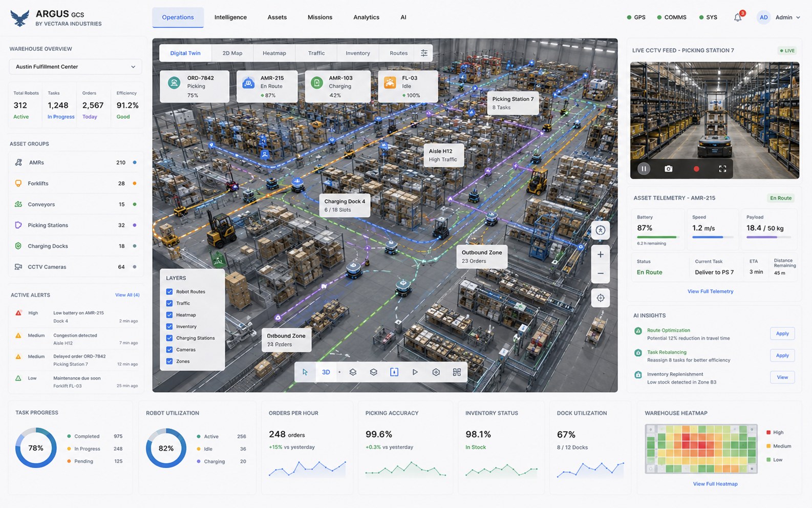Open the notifications bell

coord(738,17)
